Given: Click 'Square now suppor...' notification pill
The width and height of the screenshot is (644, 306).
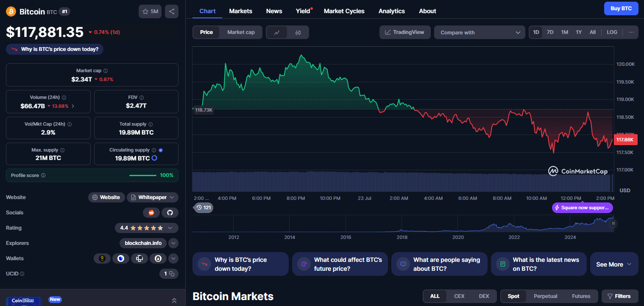Looking at the screenshot, I should click(x=583, y=208).
